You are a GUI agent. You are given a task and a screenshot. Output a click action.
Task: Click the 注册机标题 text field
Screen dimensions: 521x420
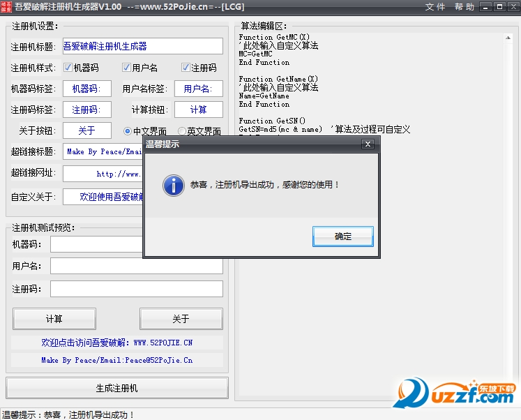[x=142, y=46]
